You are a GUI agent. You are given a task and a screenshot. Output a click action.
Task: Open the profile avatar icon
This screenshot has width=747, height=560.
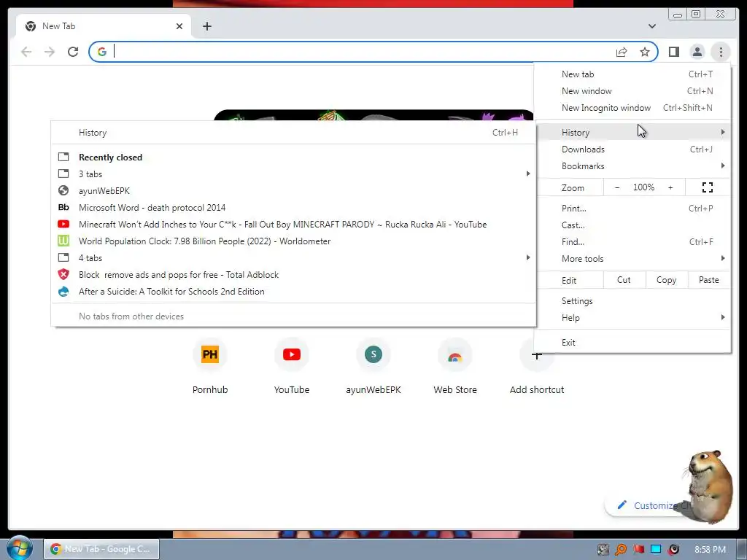(697, 52)
